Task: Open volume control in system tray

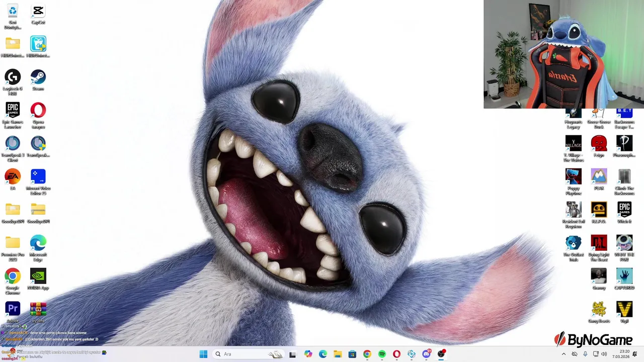Action: coord(604,354)
